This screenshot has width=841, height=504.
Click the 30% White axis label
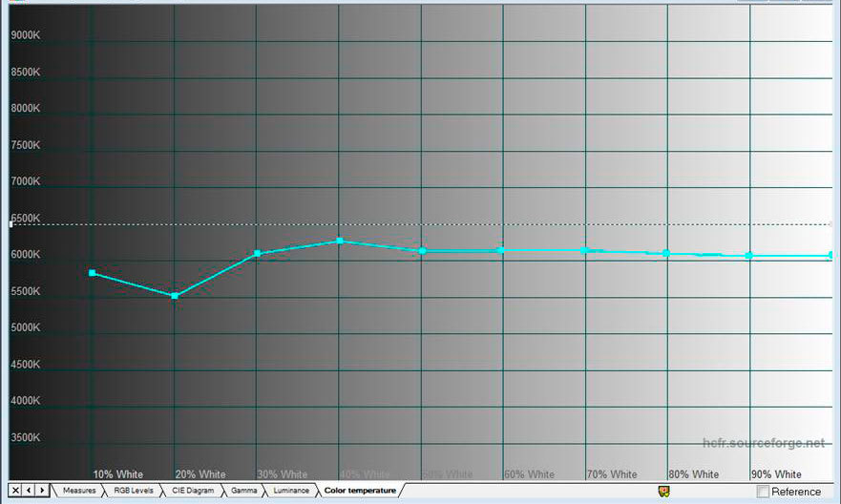point(283,474)
